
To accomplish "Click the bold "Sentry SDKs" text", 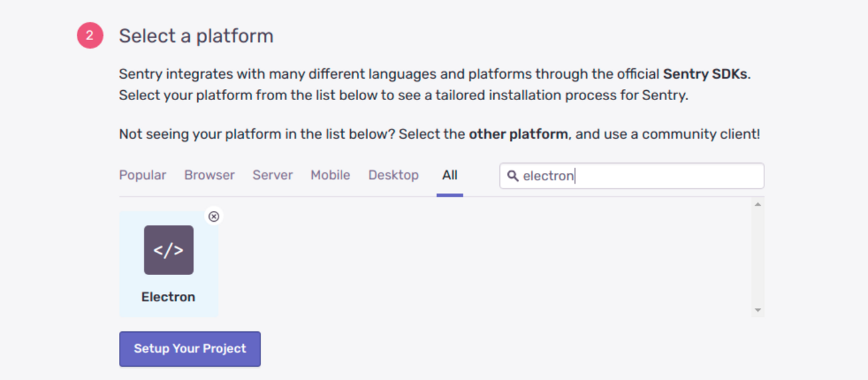I will pos(705,74).
